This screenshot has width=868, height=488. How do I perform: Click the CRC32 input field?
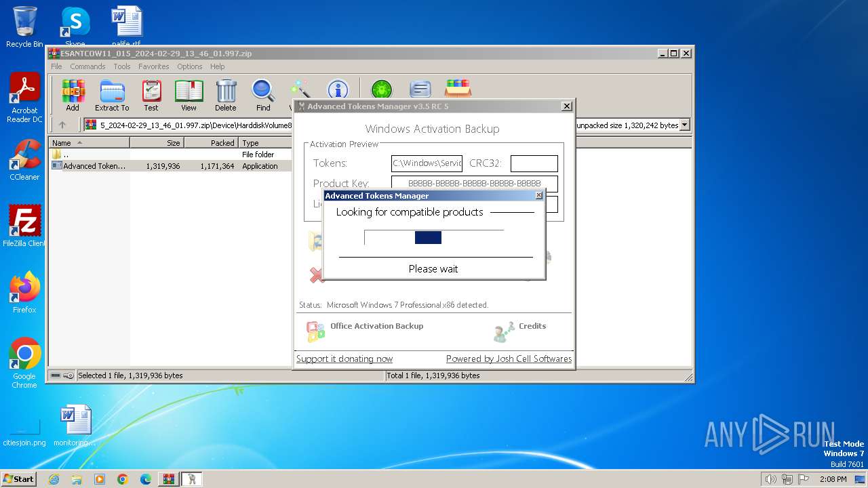pyautogui.click(x=534, y=163)
